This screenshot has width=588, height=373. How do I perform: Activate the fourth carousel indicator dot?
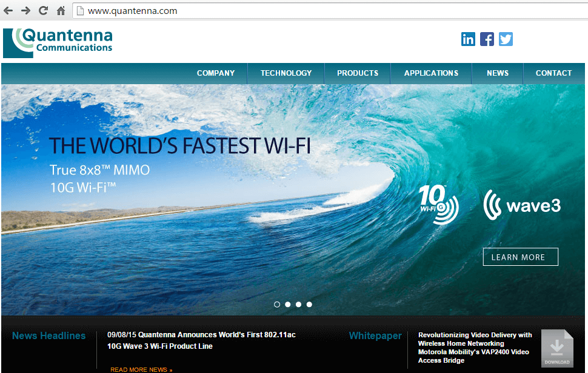(x=309, y=305)
